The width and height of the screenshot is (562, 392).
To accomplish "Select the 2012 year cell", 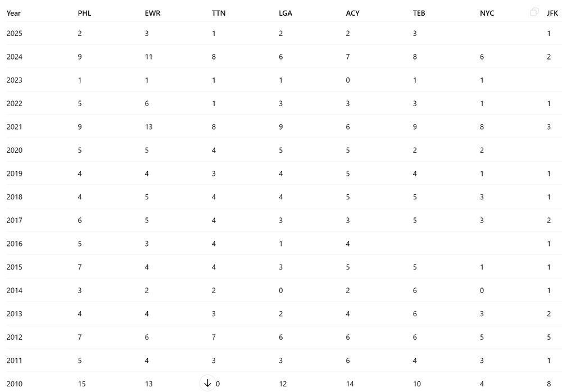I will (15, 337).
